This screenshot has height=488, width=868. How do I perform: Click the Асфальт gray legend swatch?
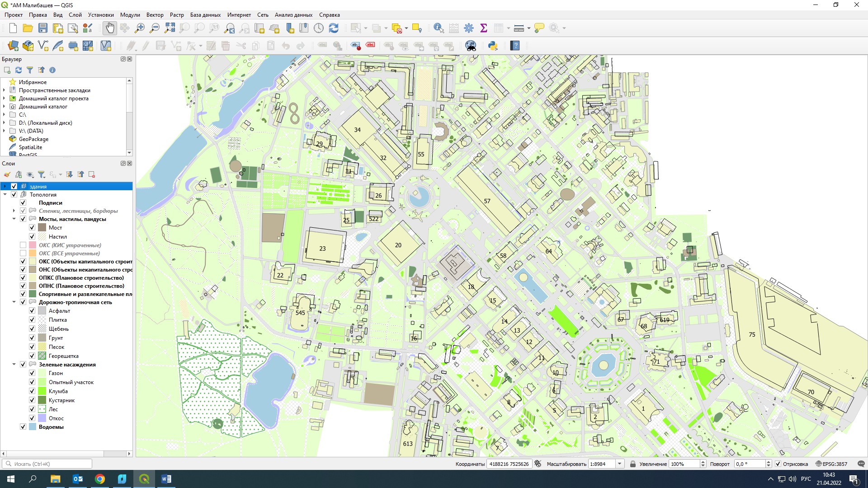point(42,311)
